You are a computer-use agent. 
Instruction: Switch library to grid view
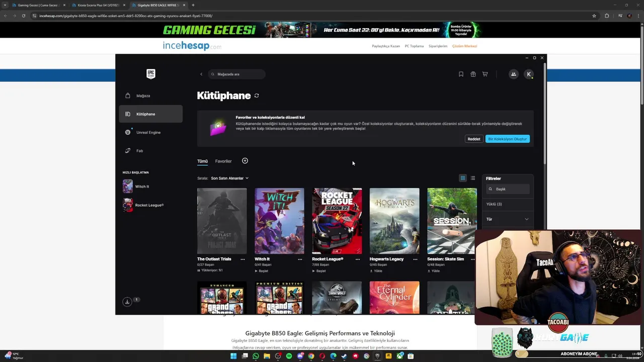coord(463,178)
